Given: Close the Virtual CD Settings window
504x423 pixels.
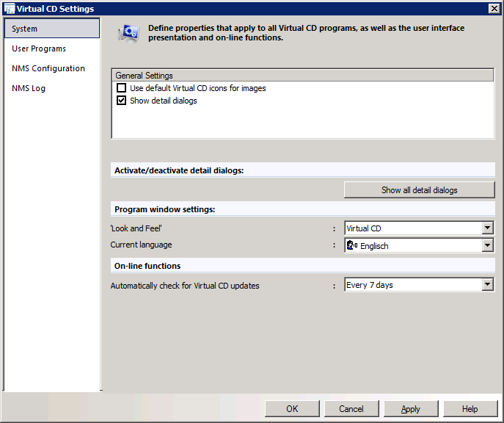Looking at the screenshot, I should [494, 9].
